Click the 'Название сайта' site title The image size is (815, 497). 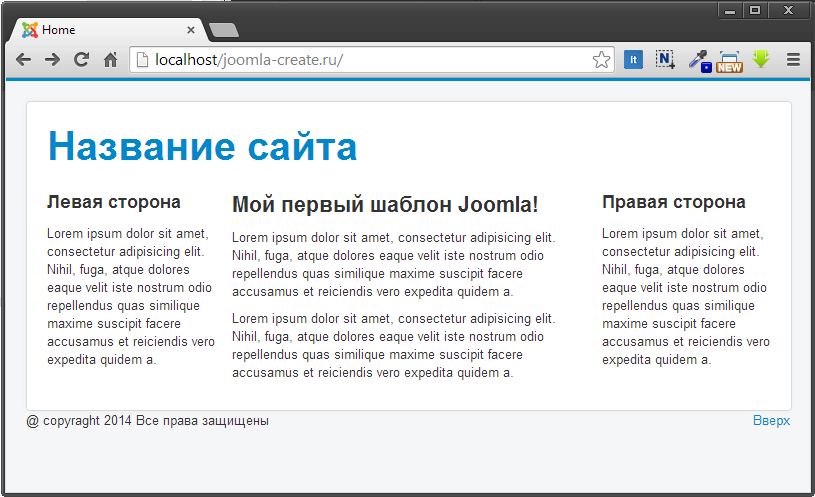click(202, 147)
